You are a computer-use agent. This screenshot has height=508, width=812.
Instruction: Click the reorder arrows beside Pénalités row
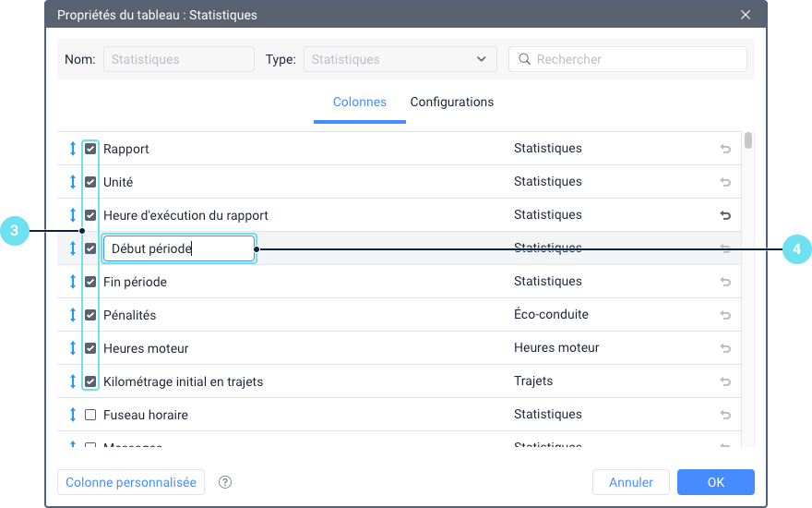coord(72,315)
